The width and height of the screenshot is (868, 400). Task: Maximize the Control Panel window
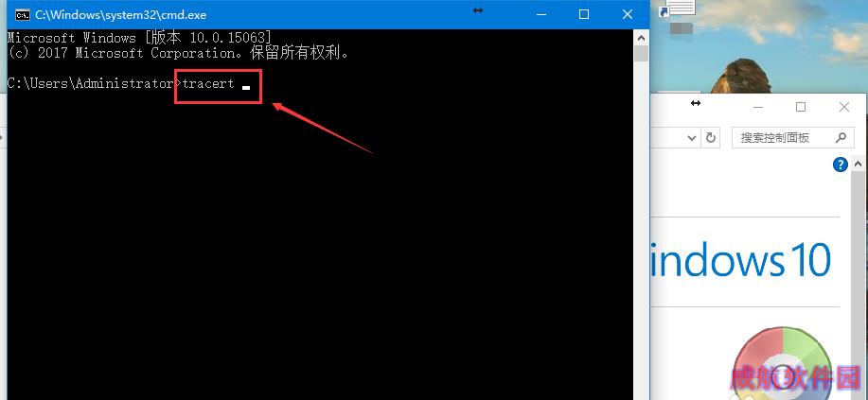point(801,108)
